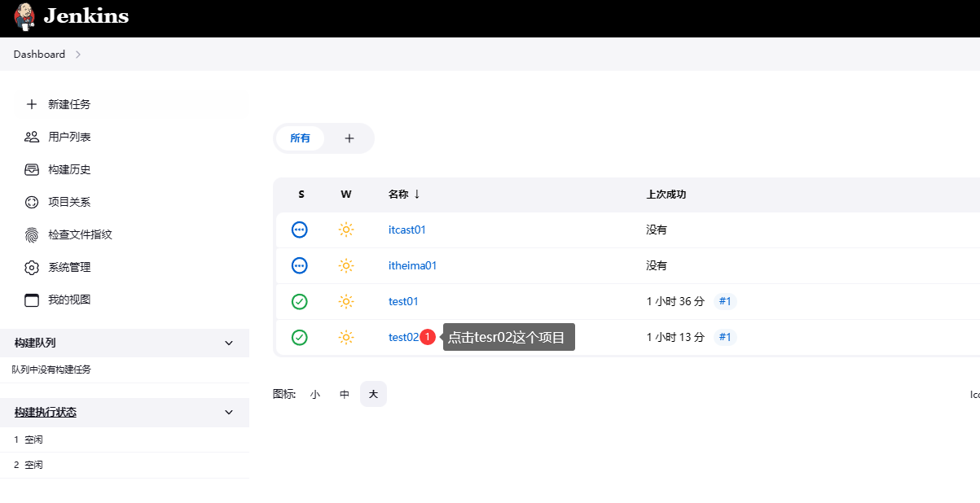Collapse the 构建队列 panel chevron
Viewport: 980px width, 503px height.
point(229,343)
